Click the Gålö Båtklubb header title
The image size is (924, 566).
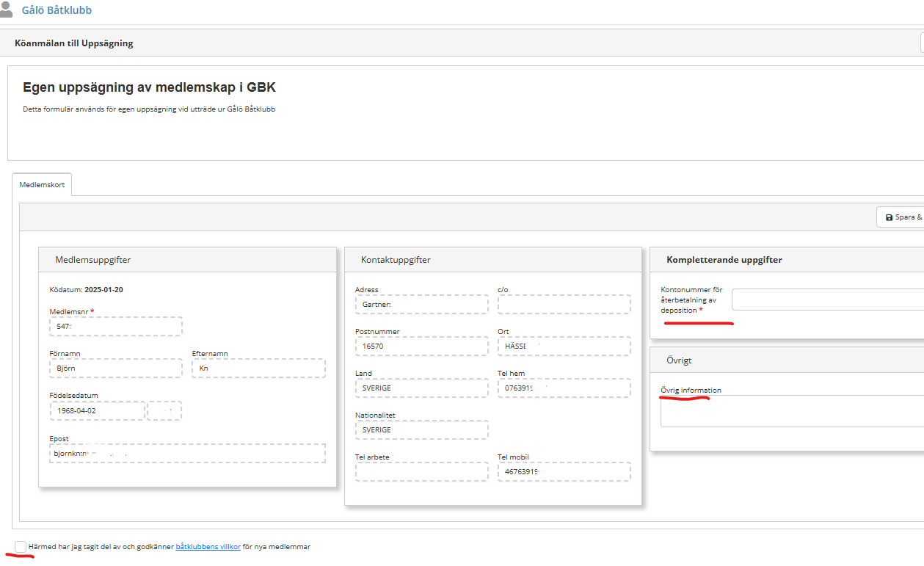click(57, 11)
